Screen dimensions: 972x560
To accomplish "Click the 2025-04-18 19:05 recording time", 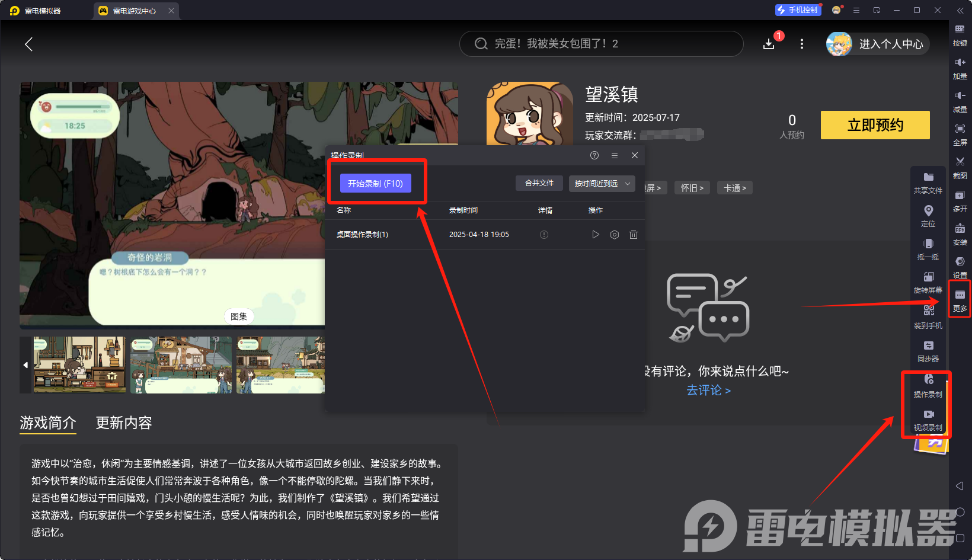I will [x=479, y=235].
